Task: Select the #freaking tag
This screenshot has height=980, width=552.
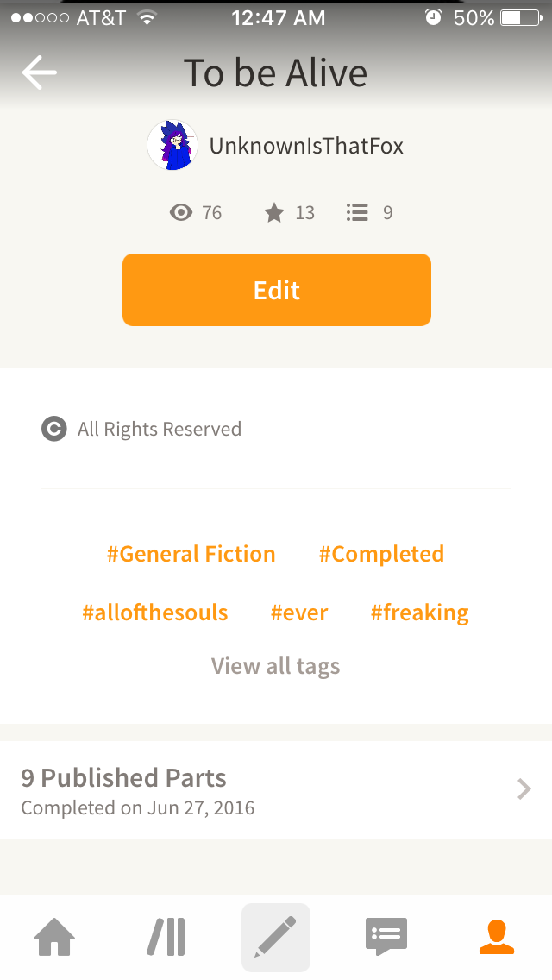Action: (419, 612)
